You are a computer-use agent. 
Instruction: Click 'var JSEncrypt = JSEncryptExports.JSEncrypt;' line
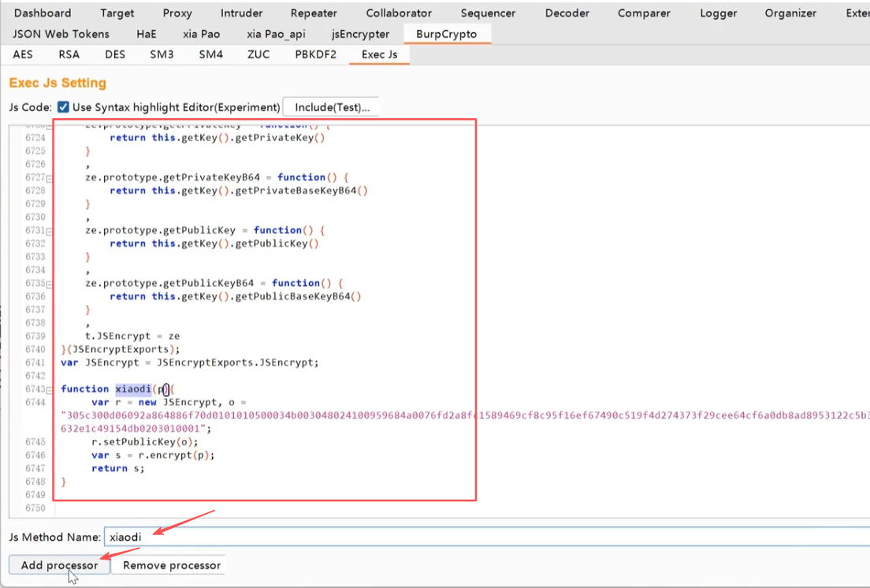190,363
